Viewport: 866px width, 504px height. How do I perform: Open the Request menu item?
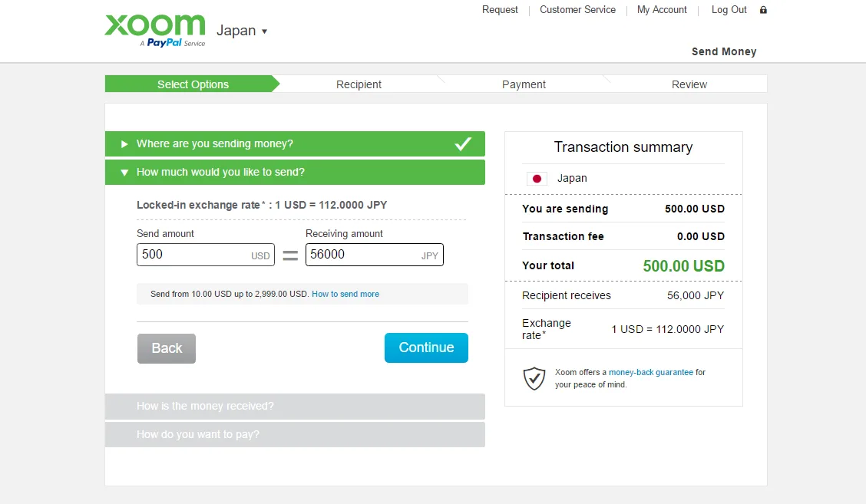click(500, 10)
